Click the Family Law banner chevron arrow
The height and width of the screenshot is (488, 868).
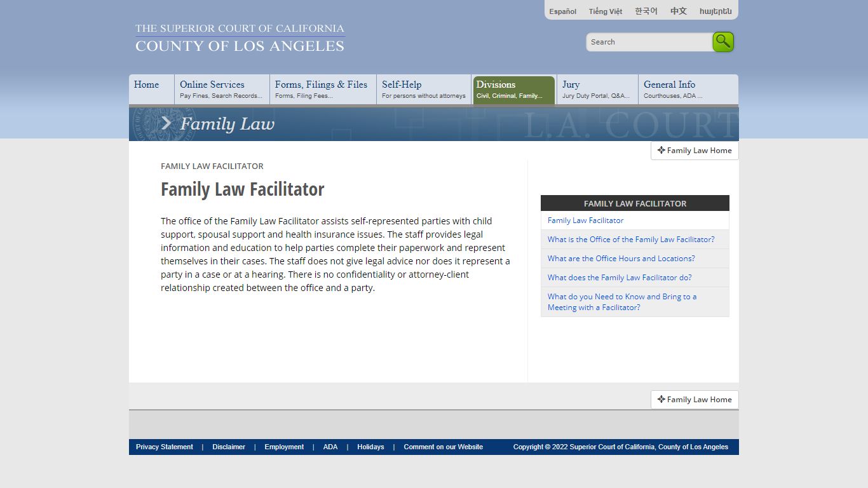(x=166, y=123)
